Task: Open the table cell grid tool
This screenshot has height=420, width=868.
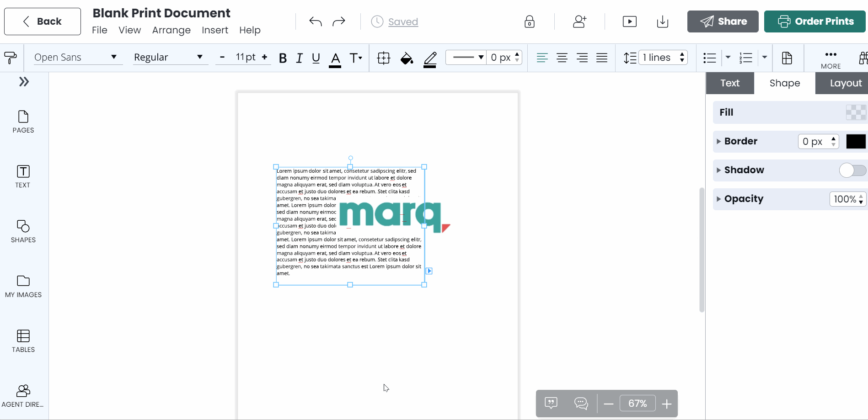Action: pos(383,58)
